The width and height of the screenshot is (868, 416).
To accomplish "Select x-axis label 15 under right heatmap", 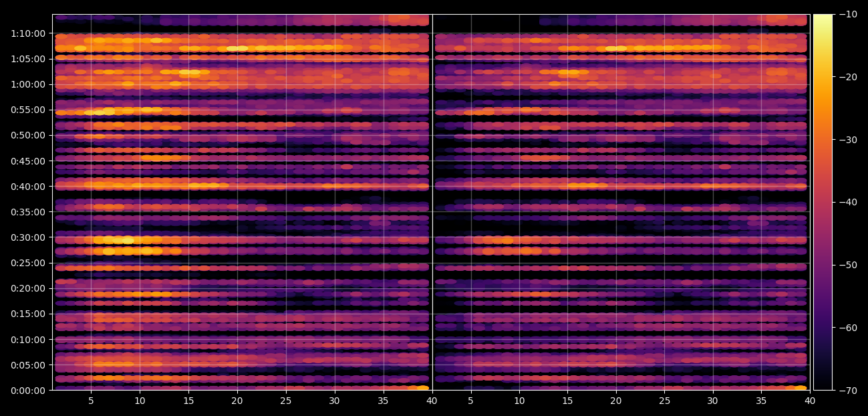I will tap(567, 401).
